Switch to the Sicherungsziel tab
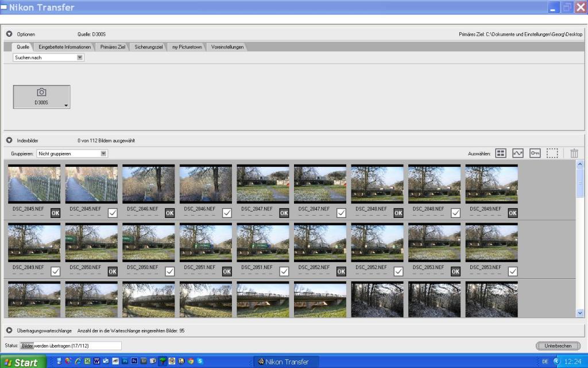 click(149, 47)
